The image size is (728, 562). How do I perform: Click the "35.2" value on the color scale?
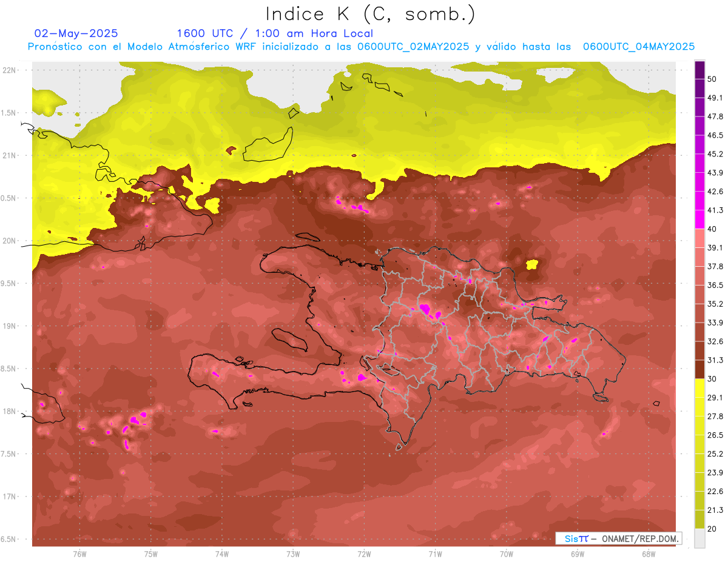click(x=716, y=304)
